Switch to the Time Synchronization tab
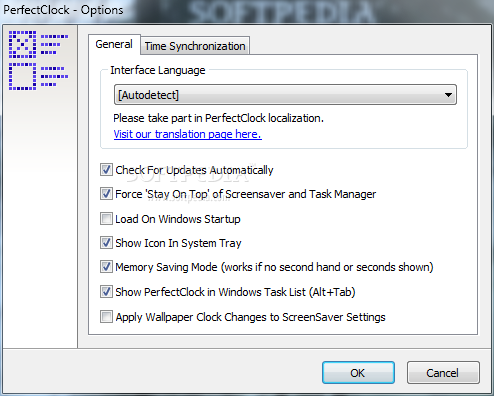Viewport: 494px width, 396px height. (195, 46)
